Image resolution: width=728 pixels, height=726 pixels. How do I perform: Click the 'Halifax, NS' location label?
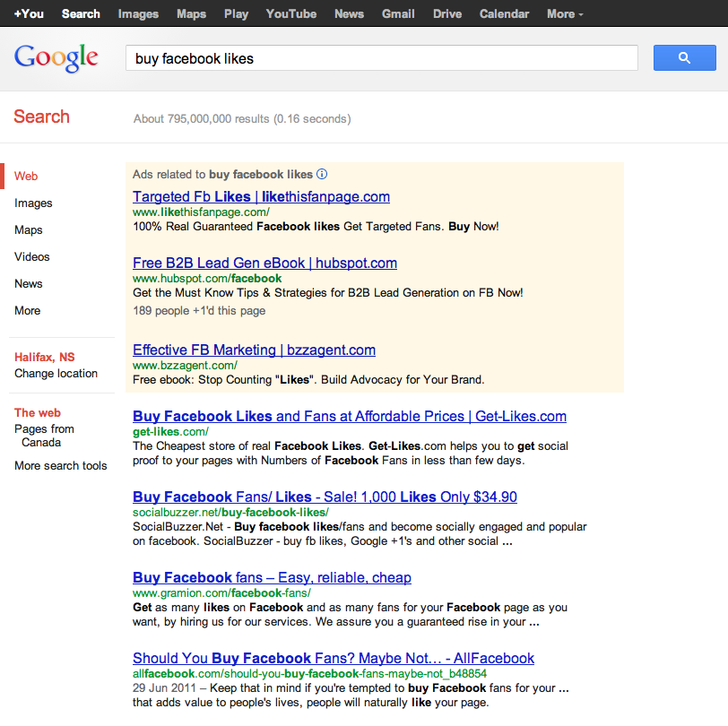(x=45, y=357)
